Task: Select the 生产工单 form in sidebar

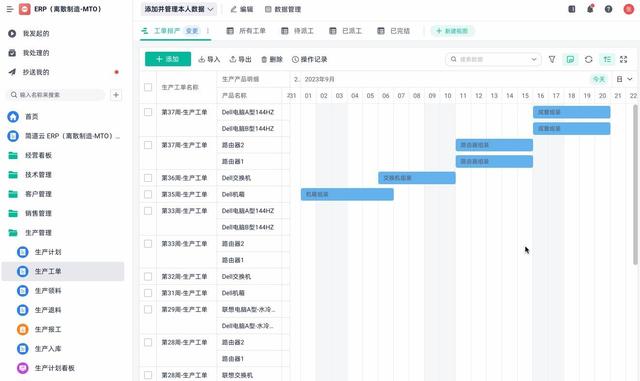Action: [63, 271]
